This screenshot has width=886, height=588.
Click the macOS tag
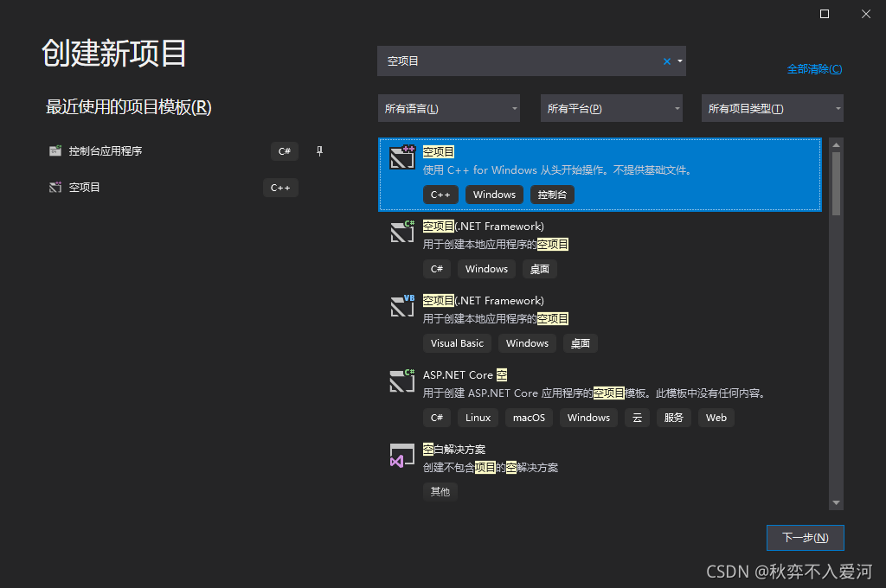click(529, 418)
